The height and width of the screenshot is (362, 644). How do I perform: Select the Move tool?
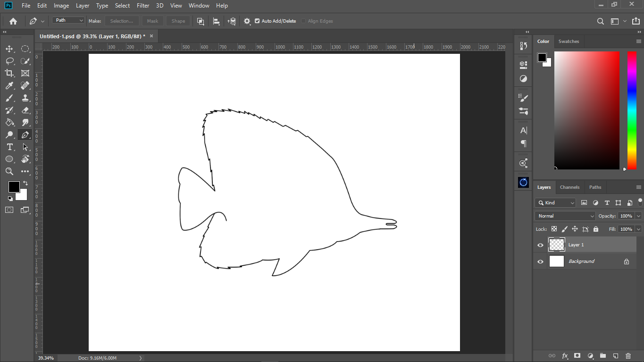coord(9,49)
